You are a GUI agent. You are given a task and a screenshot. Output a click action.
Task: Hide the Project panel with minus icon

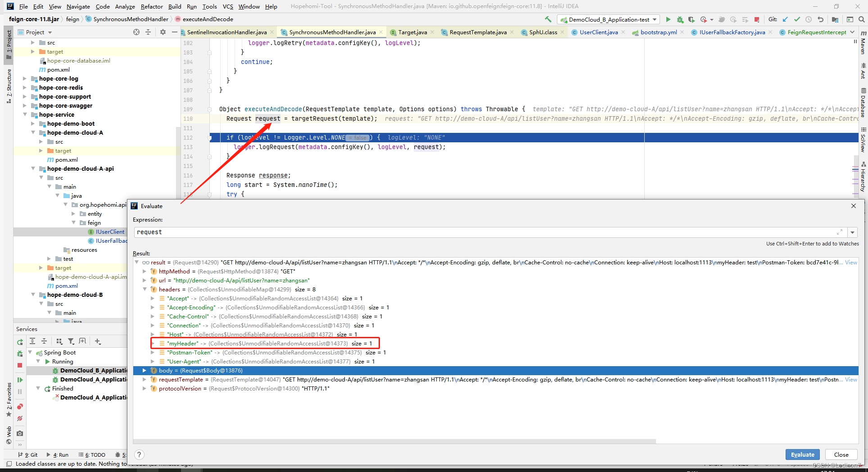(x=174, y=32)
